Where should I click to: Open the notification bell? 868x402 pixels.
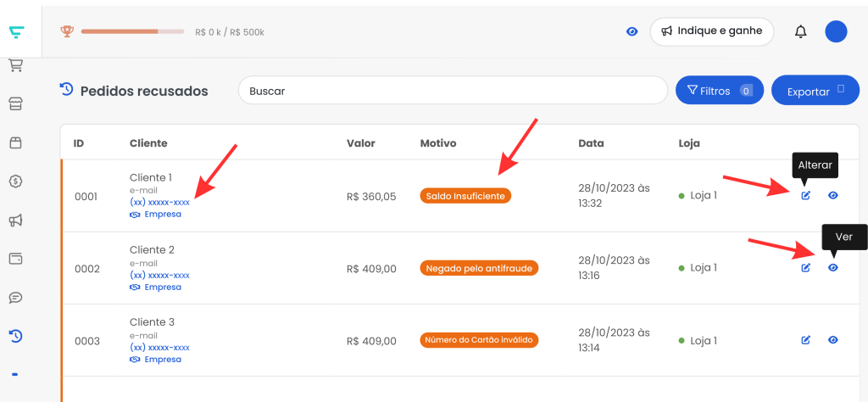click(x=800, y=31)
